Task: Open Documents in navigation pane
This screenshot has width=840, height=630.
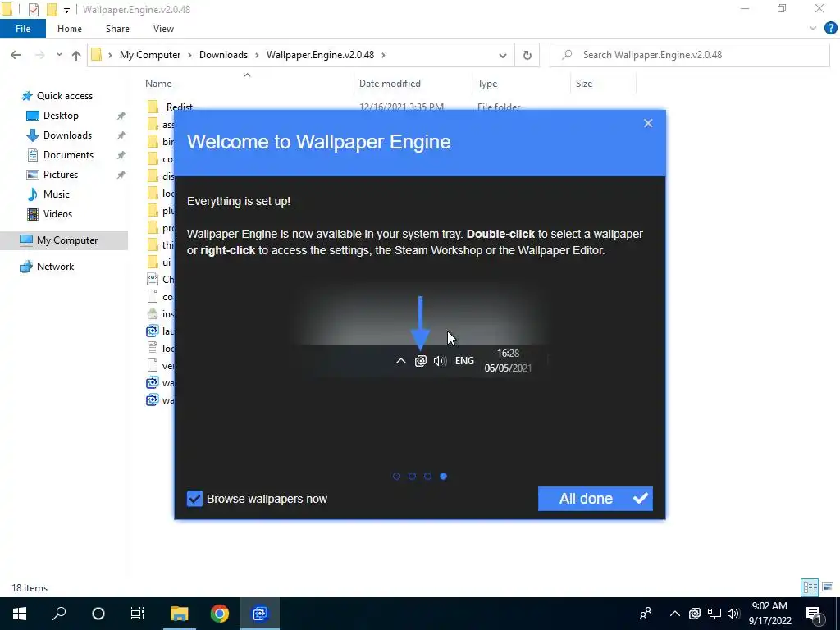Action: tap(68, 155)
